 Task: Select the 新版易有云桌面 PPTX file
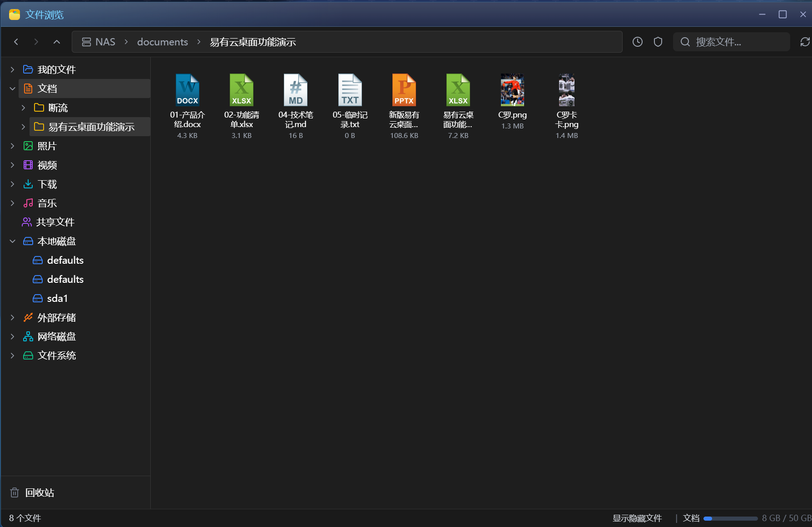[404, 106]
